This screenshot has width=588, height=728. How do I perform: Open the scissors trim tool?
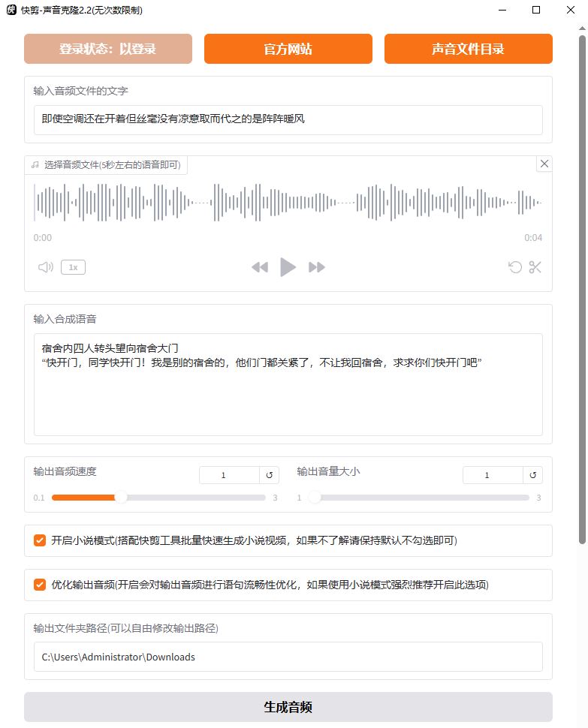[535, 267]
